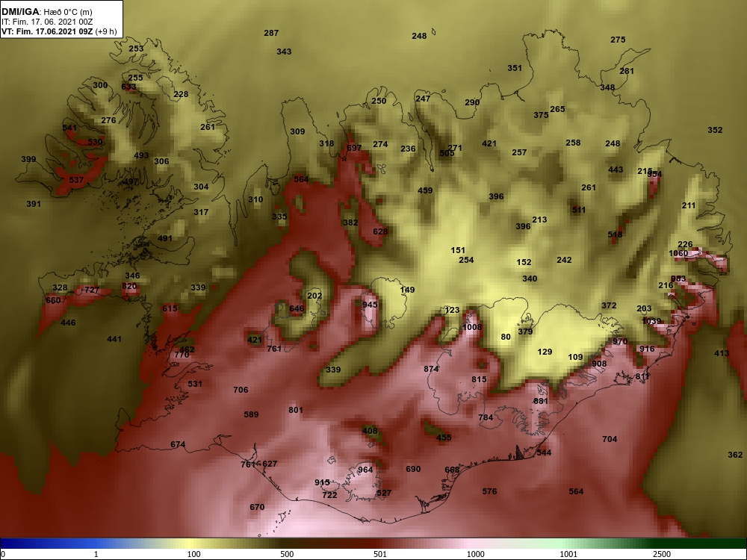Click the legend label 1001
The width and height of the screenshot is (747, 560).
click(568, 554)
